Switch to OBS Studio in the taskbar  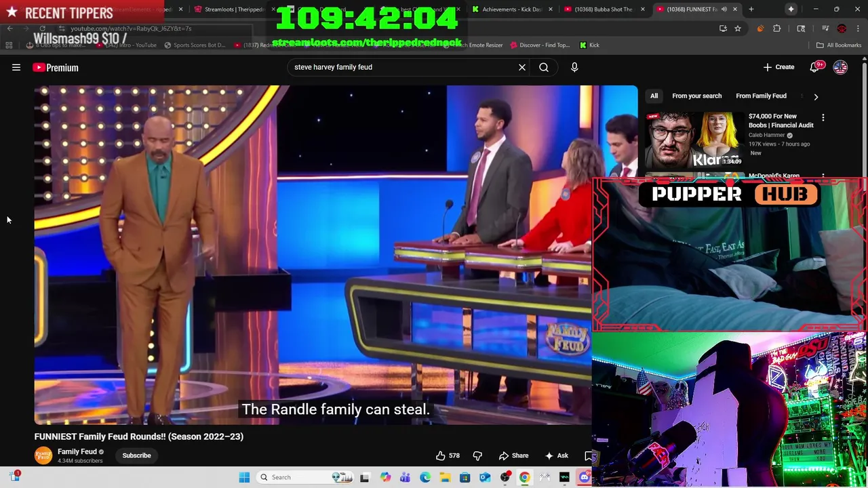tap(505, 477)
